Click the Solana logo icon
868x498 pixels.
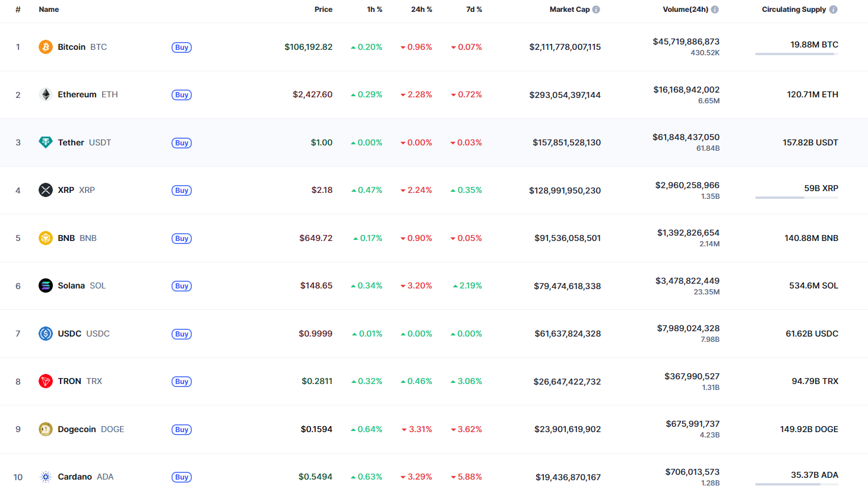(x=46, y=286)
